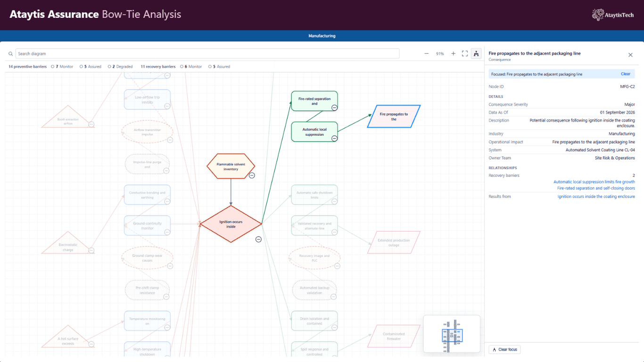
Task: Click the 01 September 2026 date value
Action: tap(617, 113)
